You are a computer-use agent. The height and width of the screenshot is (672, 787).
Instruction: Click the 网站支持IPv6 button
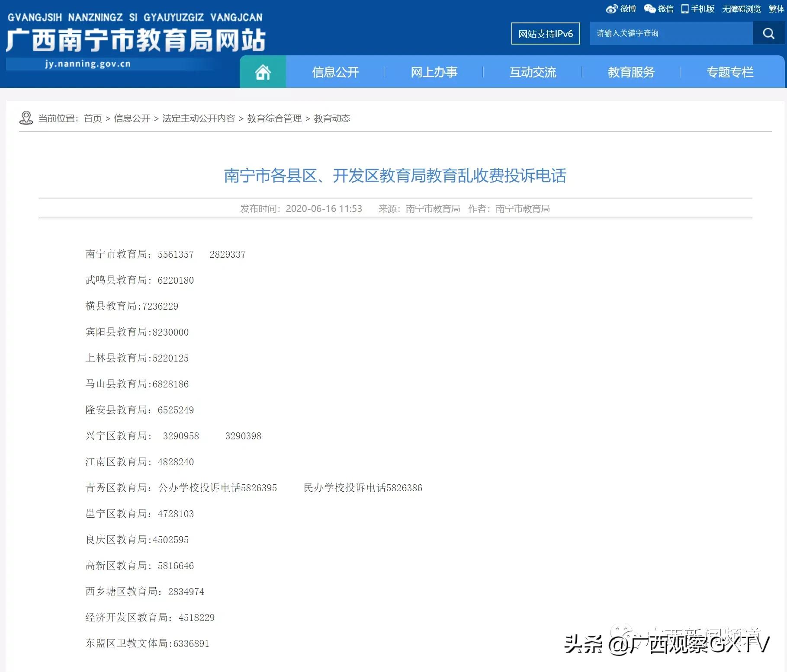coord(546,34)
